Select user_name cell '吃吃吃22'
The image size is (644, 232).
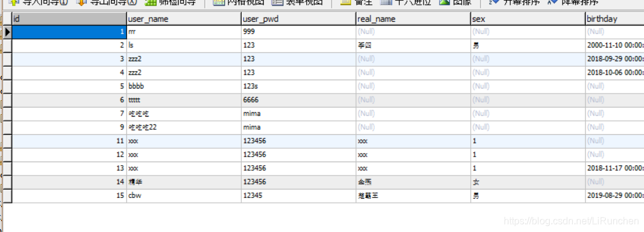183,128
